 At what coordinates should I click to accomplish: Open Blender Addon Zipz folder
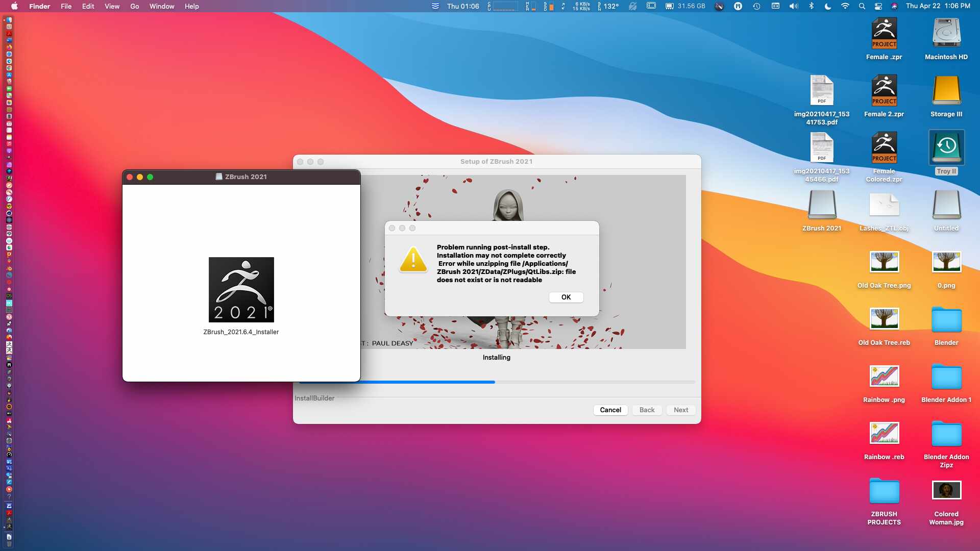point(946,435)
